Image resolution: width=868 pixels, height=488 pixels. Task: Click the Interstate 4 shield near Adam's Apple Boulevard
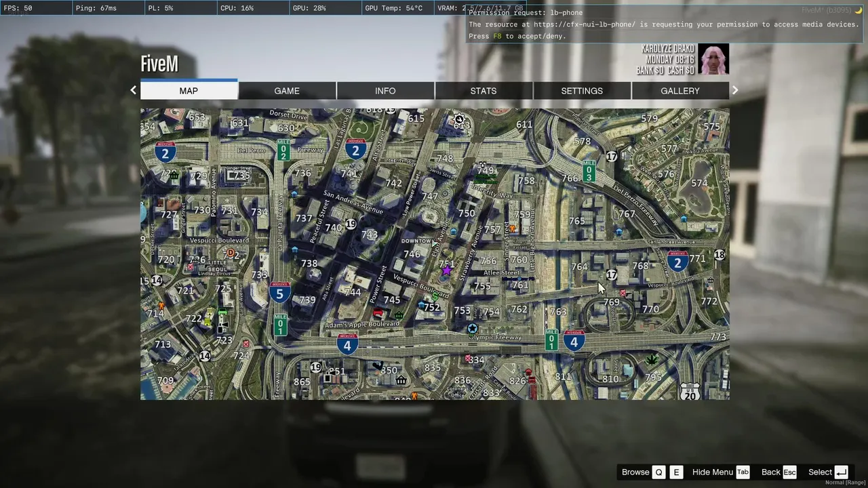click(347, 344)
